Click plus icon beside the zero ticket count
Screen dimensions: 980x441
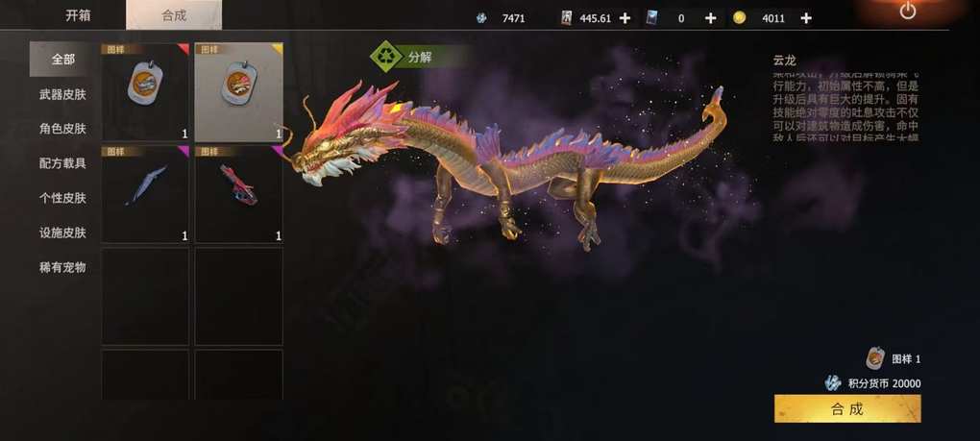711,18
